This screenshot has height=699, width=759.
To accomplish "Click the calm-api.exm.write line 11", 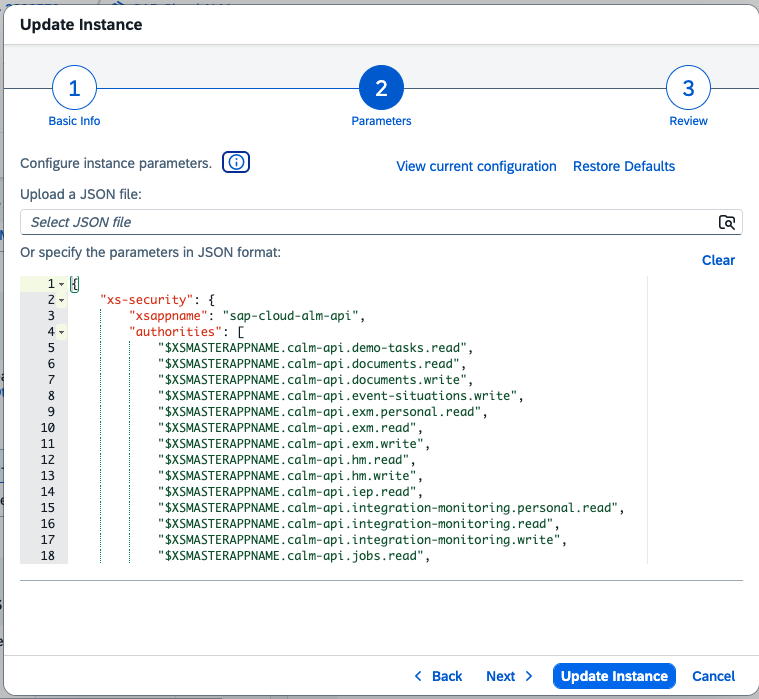I will (x=294, y=443).
